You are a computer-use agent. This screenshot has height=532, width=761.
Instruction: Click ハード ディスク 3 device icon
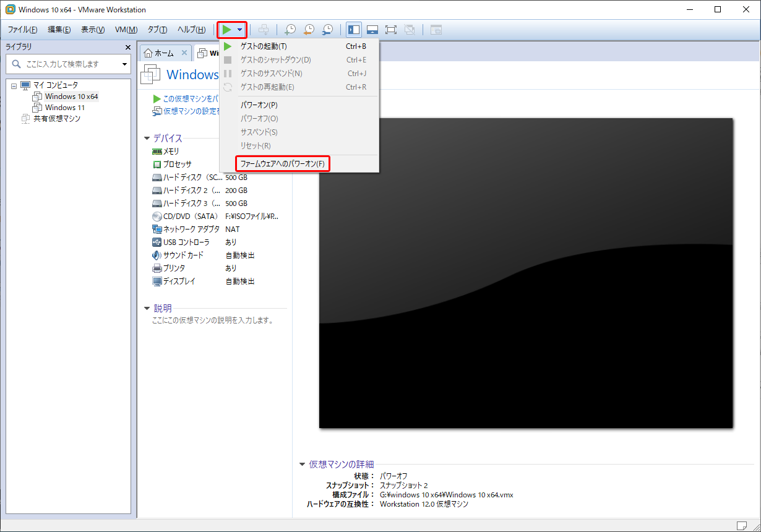[x=157, y=204]
